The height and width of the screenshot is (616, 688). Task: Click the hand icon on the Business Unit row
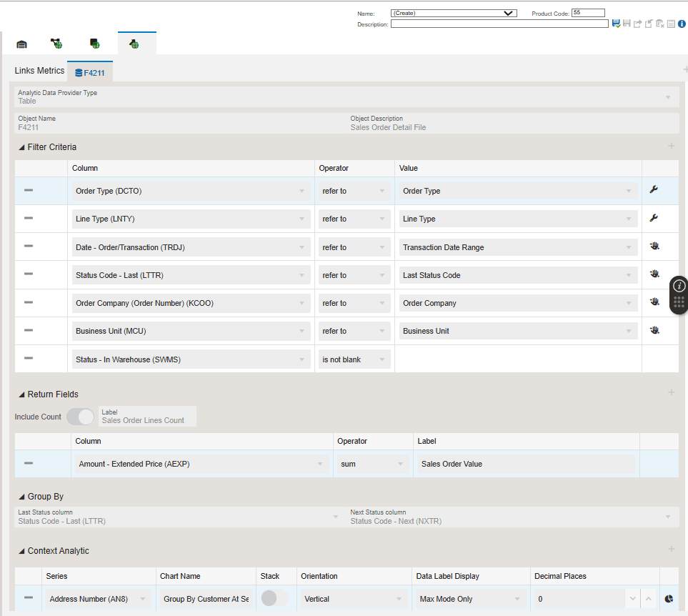click(654, 329)
